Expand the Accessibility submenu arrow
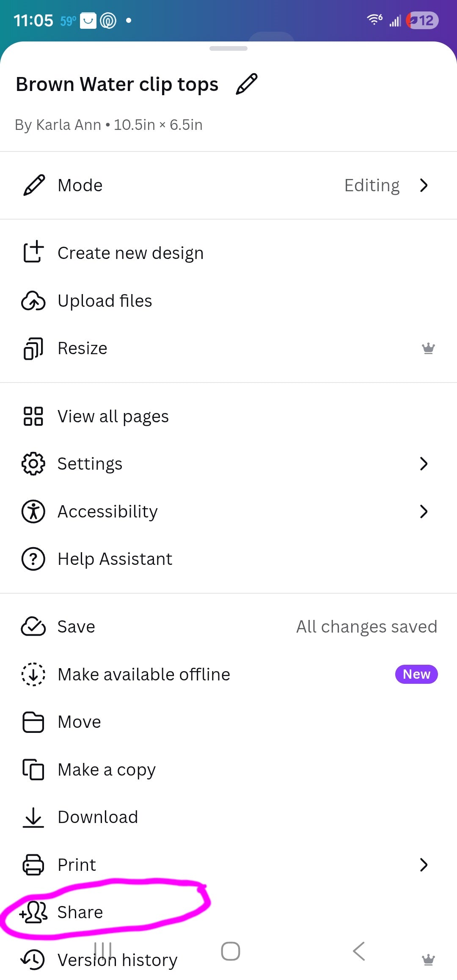The width and height of the screenshot is (457, 980). pyautogui.click(x=424, y=512)
